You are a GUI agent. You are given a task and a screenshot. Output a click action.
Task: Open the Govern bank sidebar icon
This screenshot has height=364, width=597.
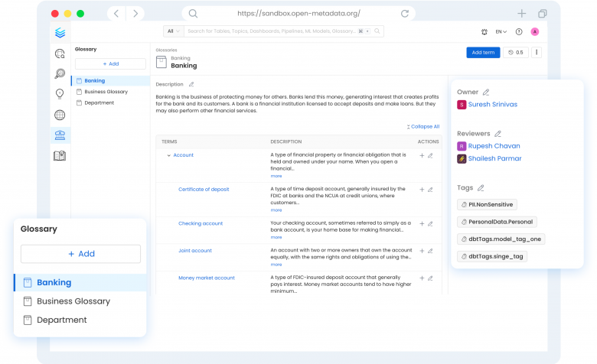click(60, 135)
